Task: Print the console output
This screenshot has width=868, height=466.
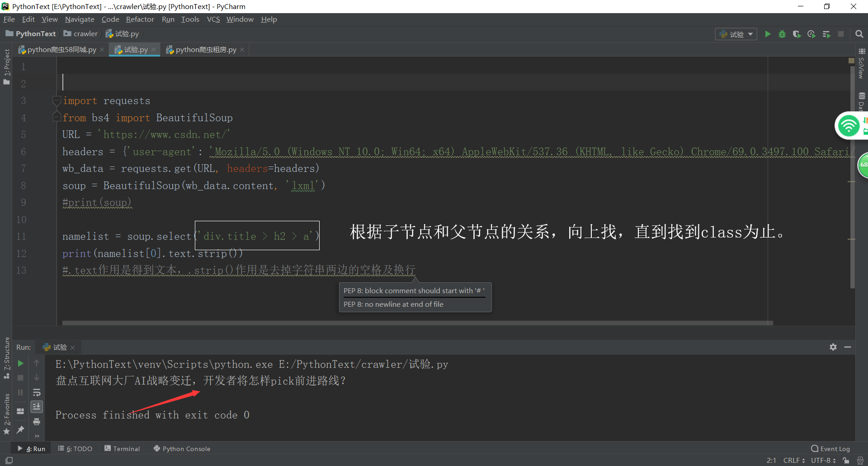Action: 37,421
